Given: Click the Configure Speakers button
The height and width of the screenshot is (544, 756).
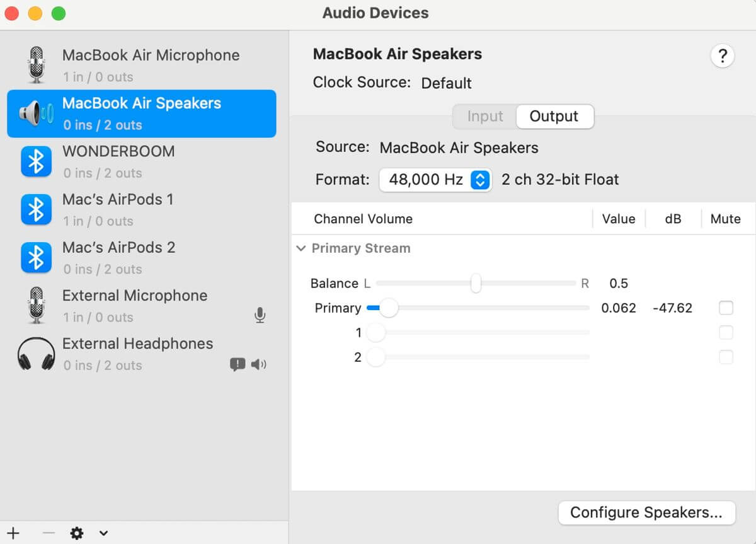Looking at the screenshot, I should (x=646, y=512).
